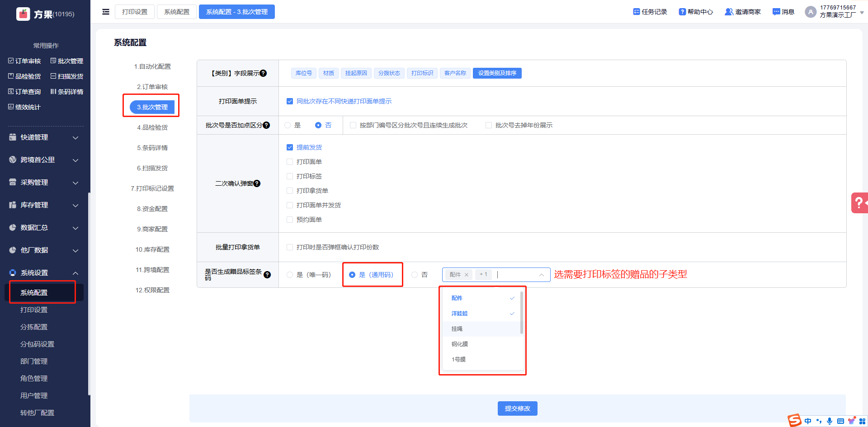Image resolution: width=868 pixels, height=427 pixels.
Task: Enable the 打印面单 confirmation checkbox
Action: (x=290, y=162)
